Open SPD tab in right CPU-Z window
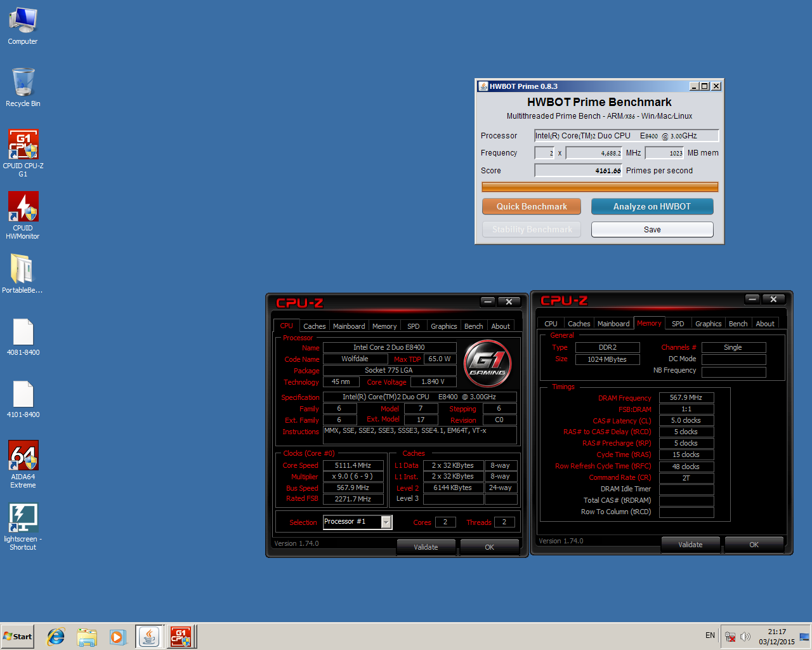812x650 pixels. point(678,324)
